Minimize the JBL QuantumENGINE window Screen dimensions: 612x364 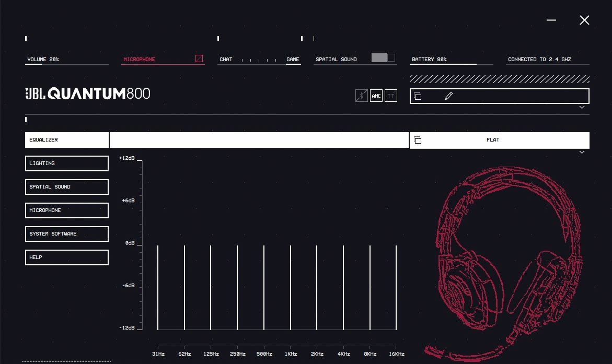coord(551,20)
